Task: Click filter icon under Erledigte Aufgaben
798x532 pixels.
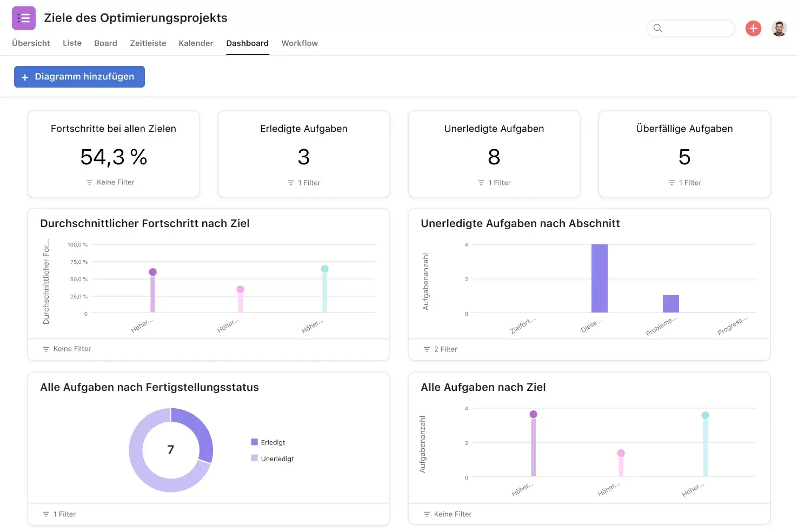Action: click(291, 183)
